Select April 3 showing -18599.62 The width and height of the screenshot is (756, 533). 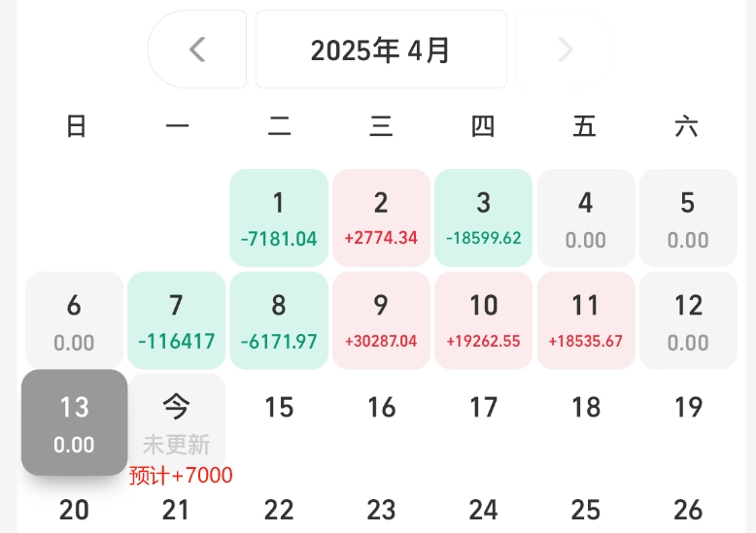pyautogui.click(x=484, y=217)
